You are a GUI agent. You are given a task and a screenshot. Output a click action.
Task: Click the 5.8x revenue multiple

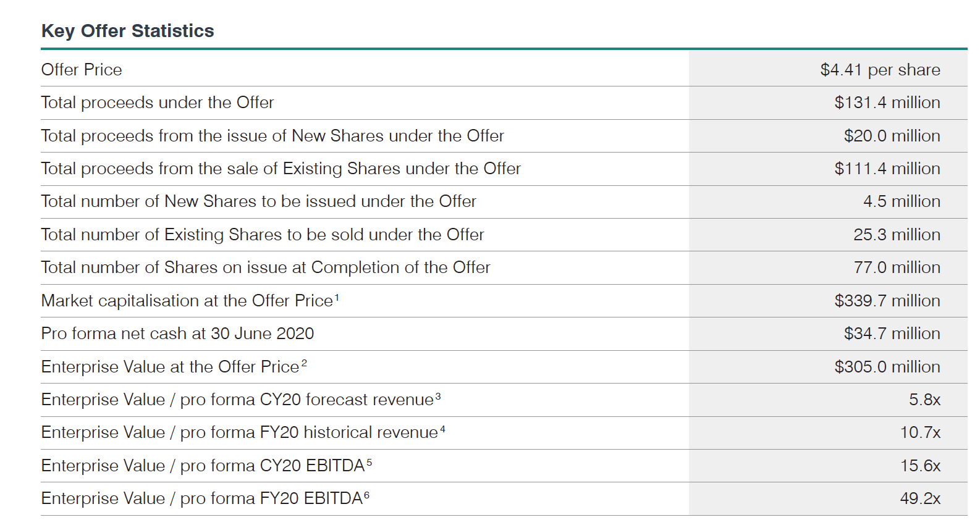tap(924, 400)
